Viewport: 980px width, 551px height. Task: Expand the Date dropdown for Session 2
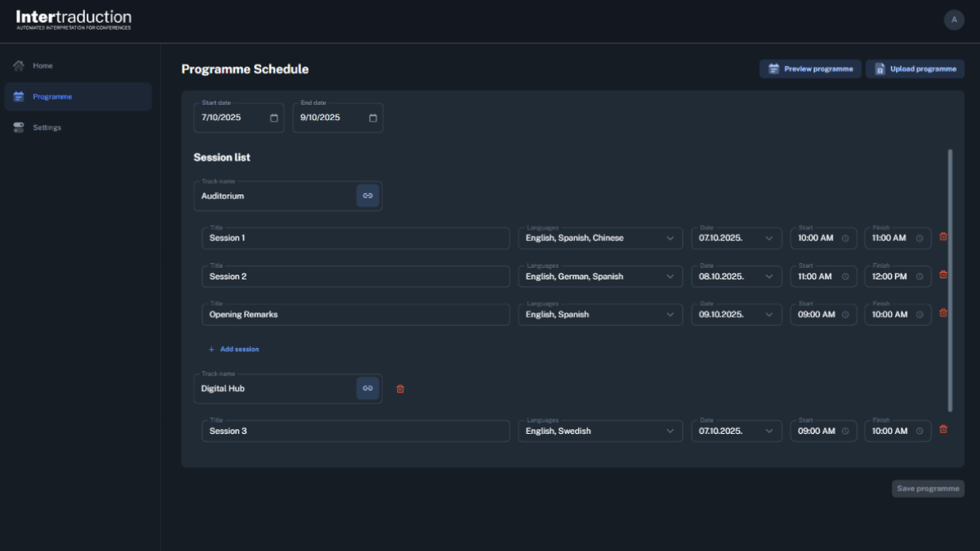737,276
